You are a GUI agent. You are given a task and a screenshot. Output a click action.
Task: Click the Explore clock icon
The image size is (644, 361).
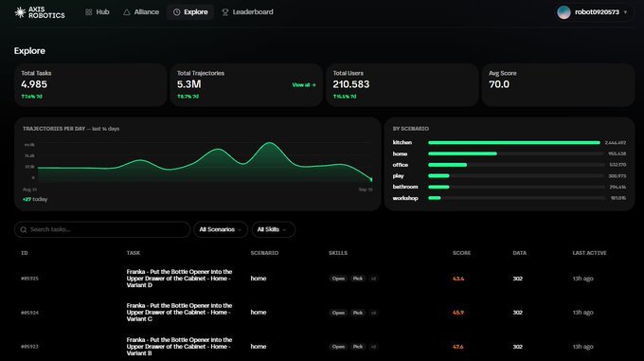[x=176, y=12]
